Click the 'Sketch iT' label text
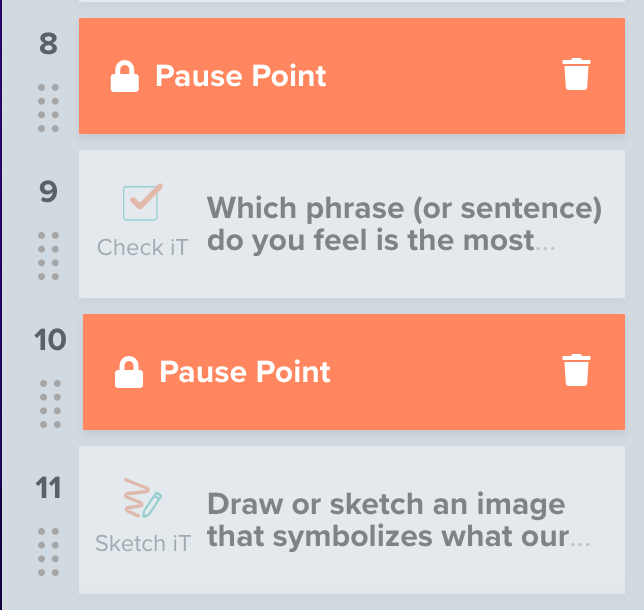This screenshot has height=610, width=644. [x=142, y=544]
